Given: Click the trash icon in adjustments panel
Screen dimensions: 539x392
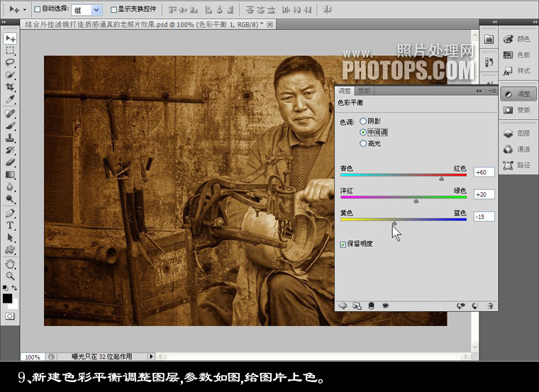Looking at the screenshot, I should coord(491,306).
